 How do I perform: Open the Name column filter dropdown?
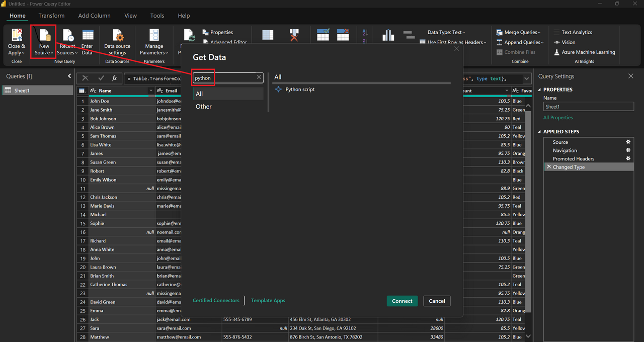(151, 91)
